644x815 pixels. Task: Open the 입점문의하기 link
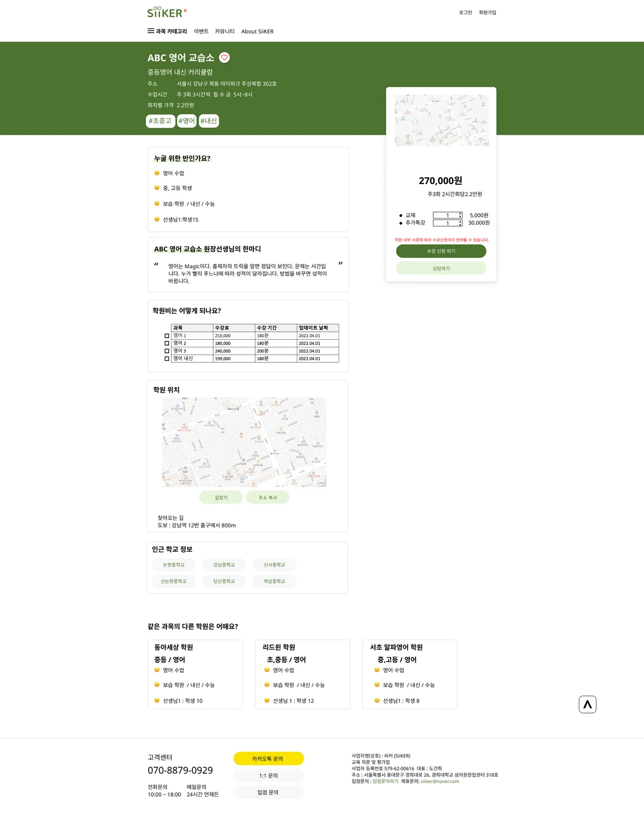386,781
